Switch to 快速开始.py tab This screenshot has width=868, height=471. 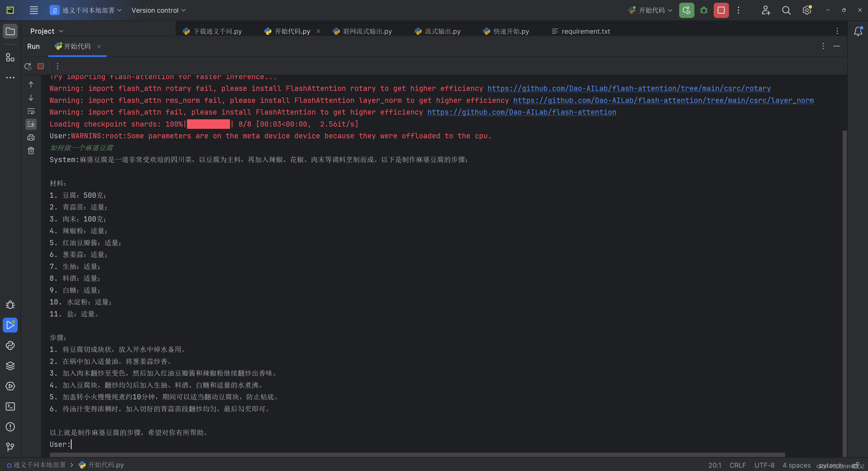coord(506,31)
